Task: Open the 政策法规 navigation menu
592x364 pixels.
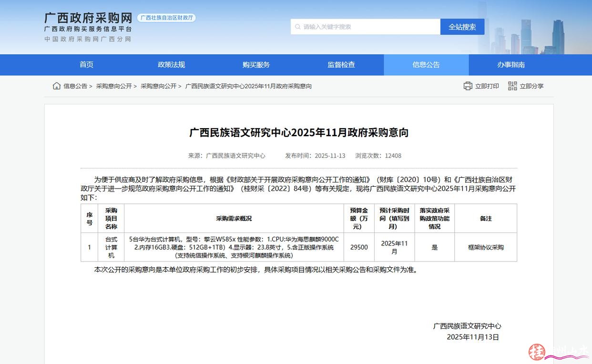Action: (171, 65)
